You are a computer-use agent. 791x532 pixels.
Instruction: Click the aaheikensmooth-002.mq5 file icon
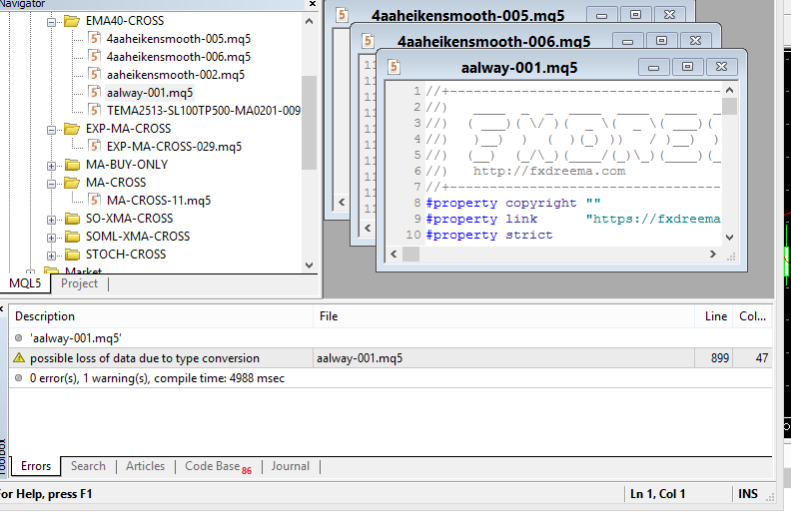94,75
